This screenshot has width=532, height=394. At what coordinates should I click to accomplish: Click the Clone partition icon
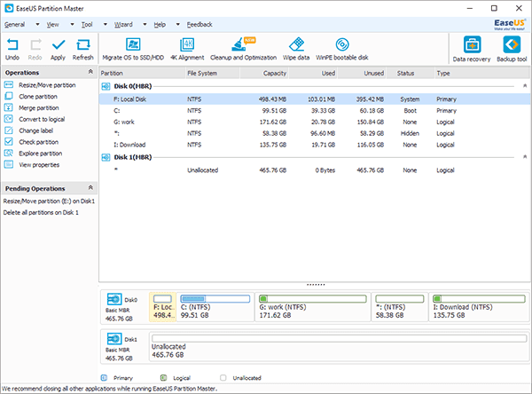pyautogui.click(x=9, y=96)
